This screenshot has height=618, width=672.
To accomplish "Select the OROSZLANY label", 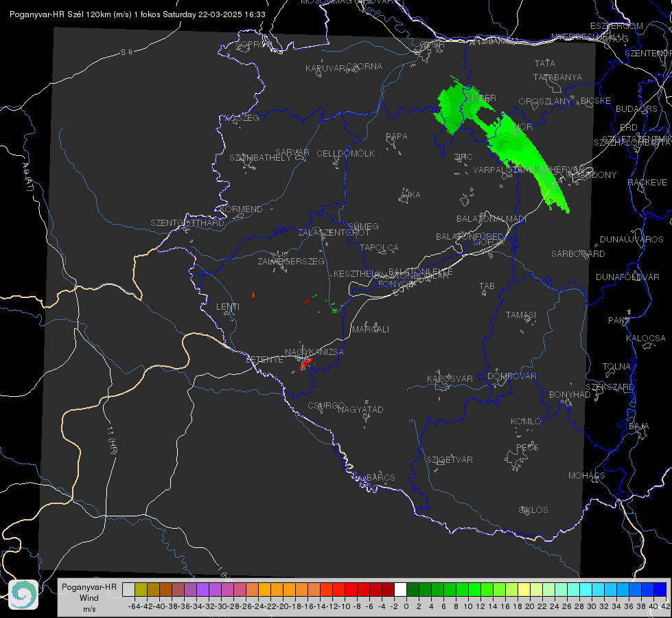I will click(545, 102).
